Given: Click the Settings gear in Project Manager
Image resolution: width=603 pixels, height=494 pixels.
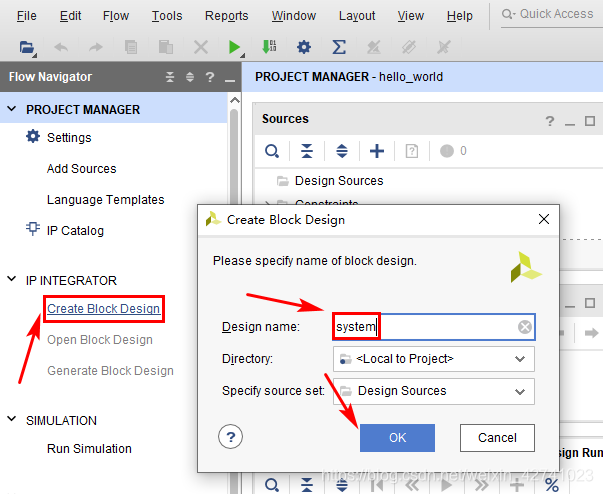Looking at the screenshot, I should (33, 136).
